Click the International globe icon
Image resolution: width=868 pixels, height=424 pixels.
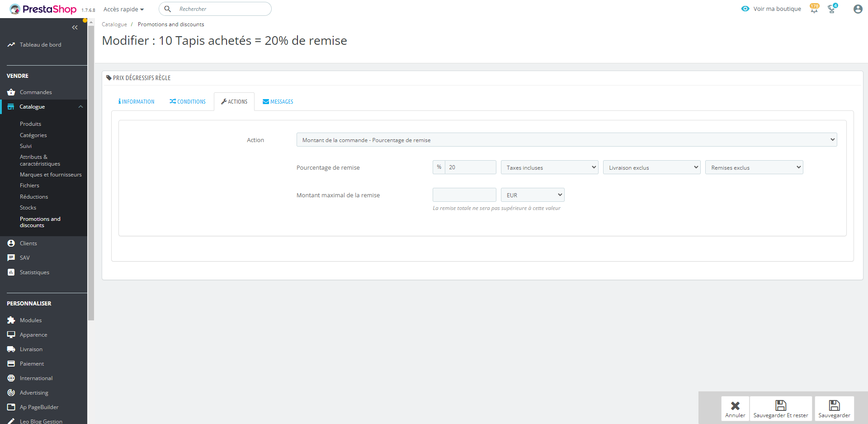tap(11, 378)
